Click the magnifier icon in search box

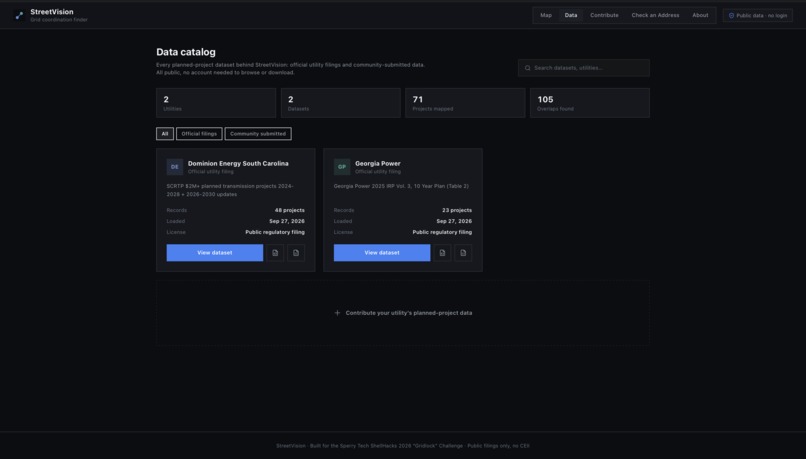[x=527, y=68]
